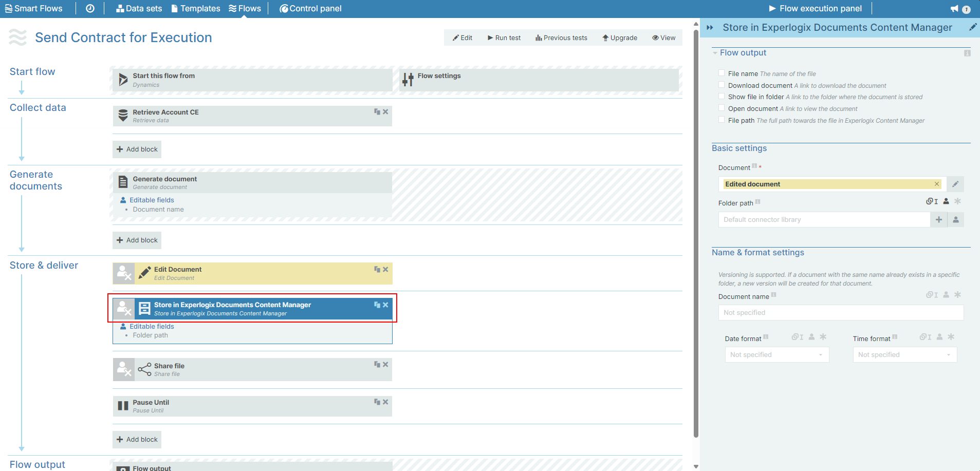The height and width of the screenshot is (471, 980).
Task: Enable the File path output checkbox
Action: (x=722, y=120)
